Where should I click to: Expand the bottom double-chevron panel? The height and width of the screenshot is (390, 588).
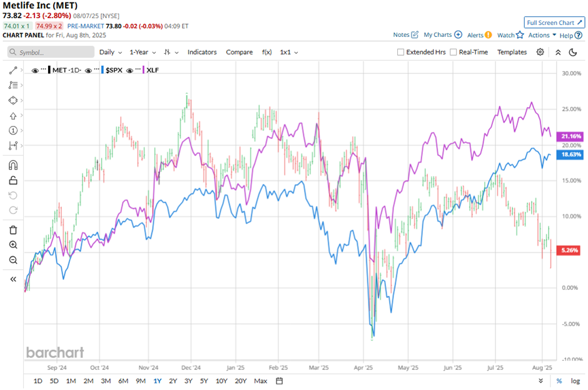pos(540,381)
